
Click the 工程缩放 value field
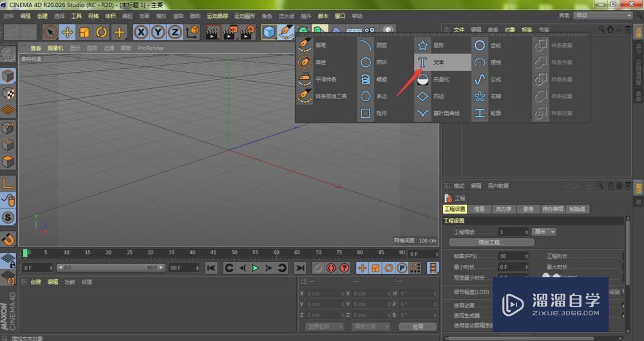[x=513, y=232]
